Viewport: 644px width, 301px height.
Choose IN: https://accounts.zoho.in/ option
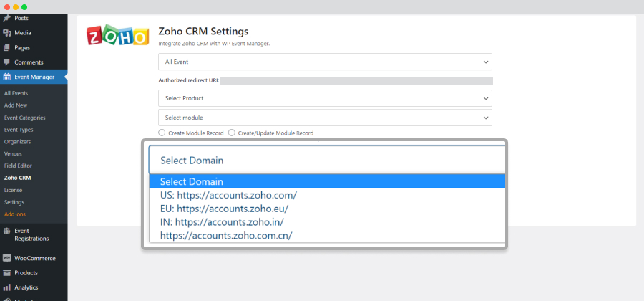pos(327,222)
